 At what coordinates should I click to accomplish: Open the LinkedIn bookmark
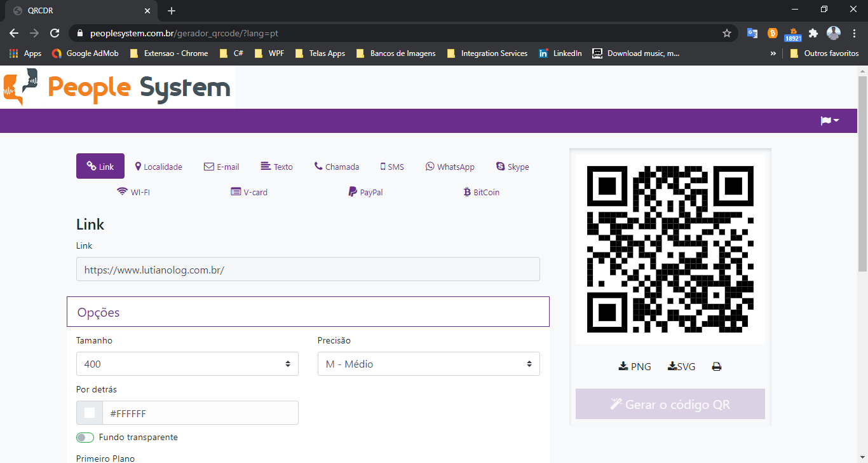coord(560,53)
